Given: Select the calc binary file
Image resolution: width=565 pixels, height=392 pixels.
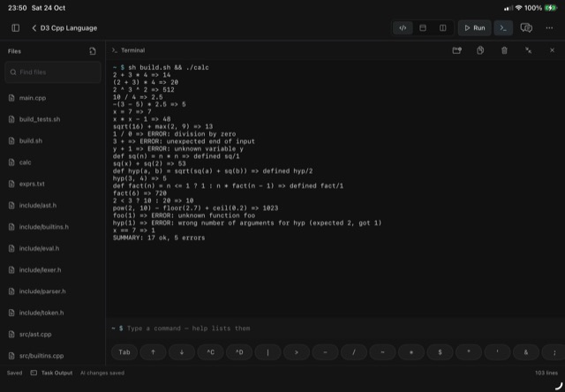Looking at the screenshot, I should (53, 162).
